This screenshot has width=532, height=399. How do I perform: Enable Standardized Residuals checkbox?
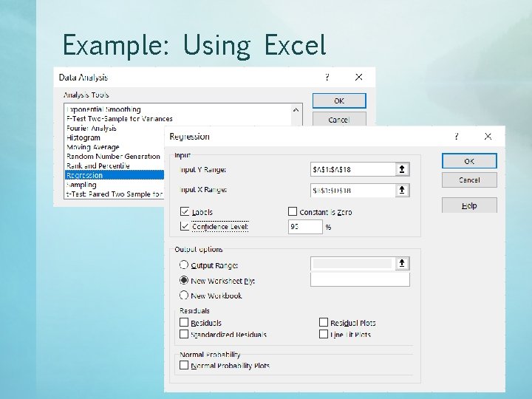point(184,334)
